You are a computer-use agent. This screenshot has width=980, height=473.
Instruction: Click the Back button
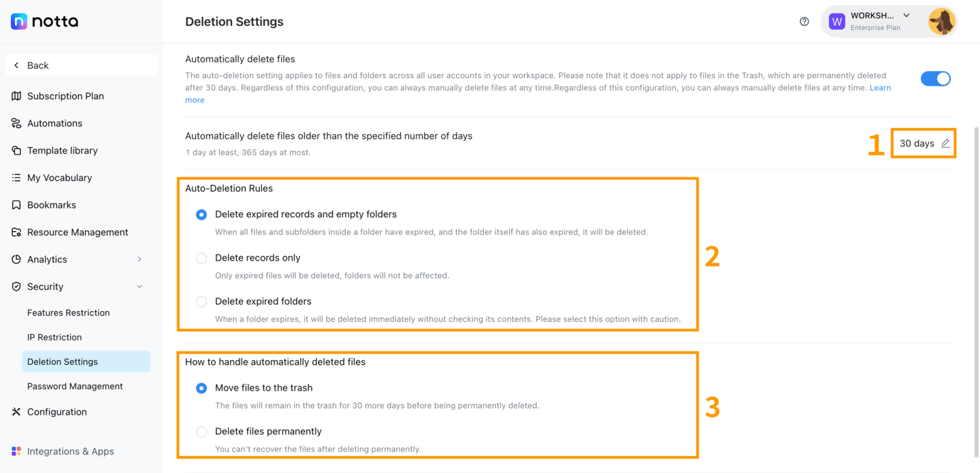pos(82,65)
